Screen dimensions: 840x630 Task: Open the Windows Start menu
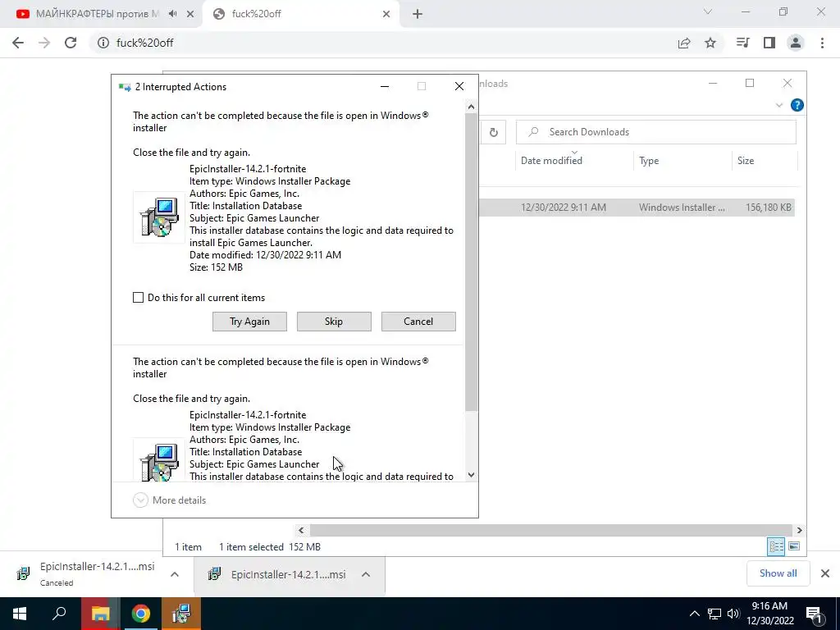(20, 614)
